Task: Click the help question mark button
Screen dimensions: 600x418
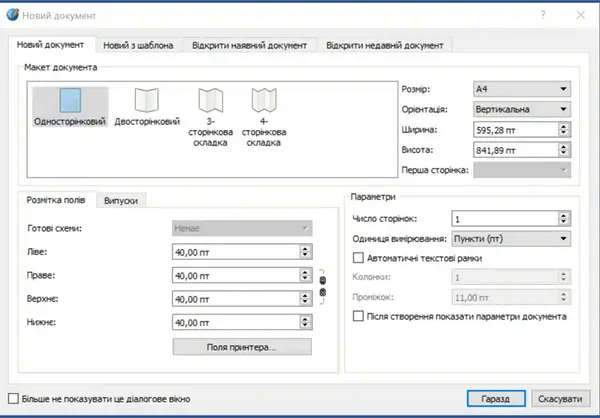Action: click(x=543, y=15)
